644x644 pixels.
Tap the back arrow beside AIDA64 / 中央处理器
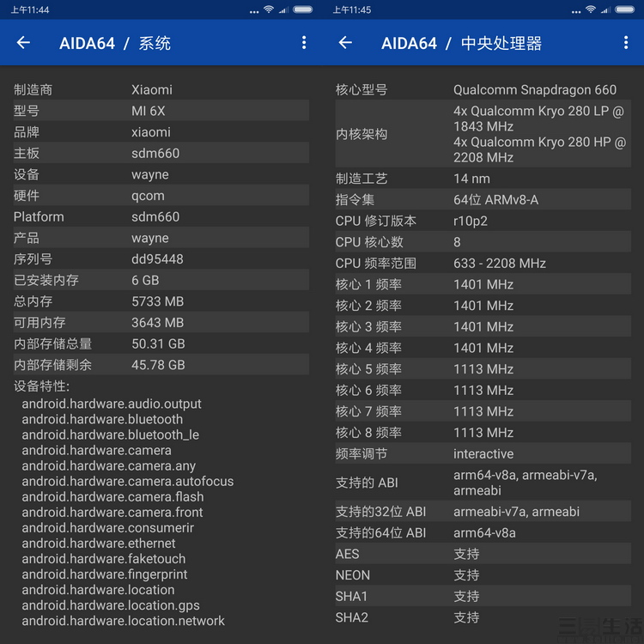pos(345,43)
